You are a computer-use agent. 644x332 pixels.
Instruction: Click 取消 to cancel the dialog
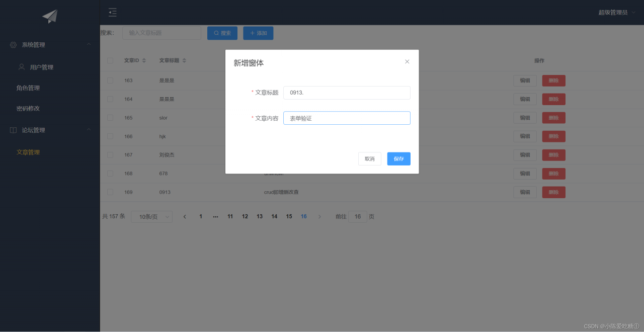pos(370,159)
